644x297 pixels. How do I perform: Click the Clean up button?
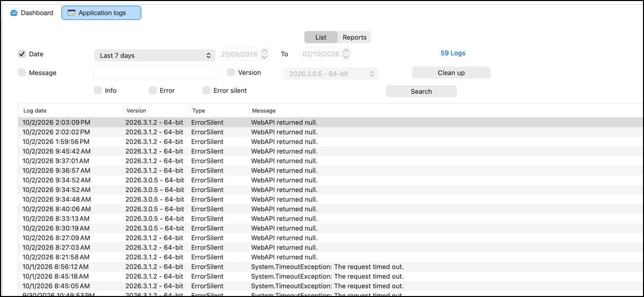click(x=451, y=72)
